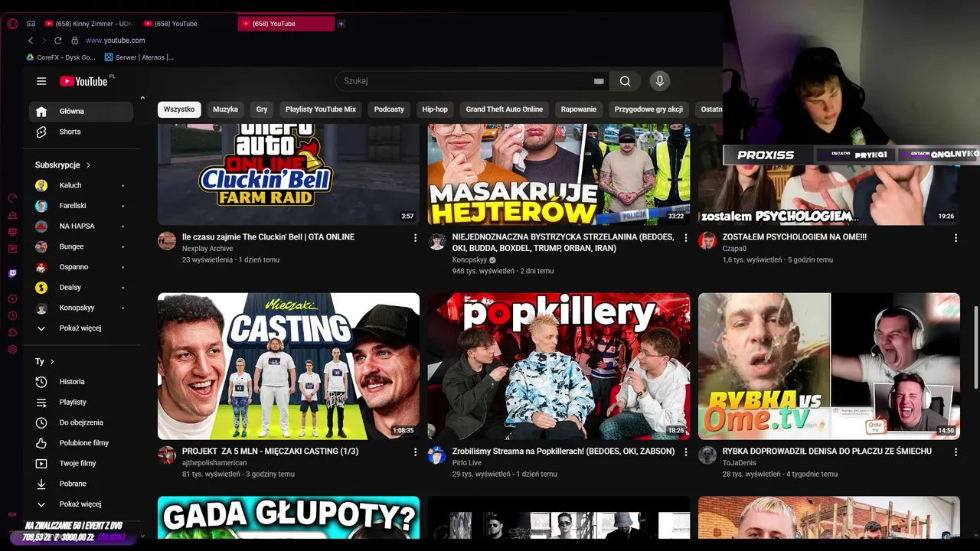Open the Farellski subscription channel
The image size is (980, 551).
click(x=81, y=206)
